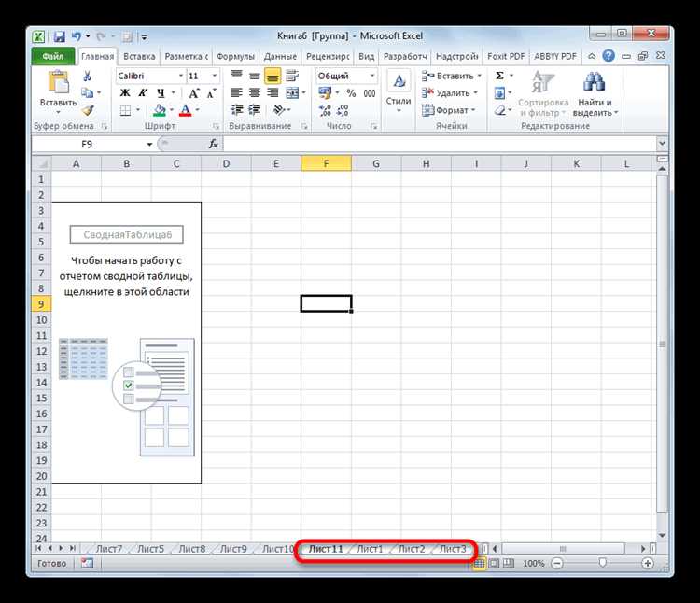Open the Формулы ribbon tab

pyautogui.click(x=235, y=57)
